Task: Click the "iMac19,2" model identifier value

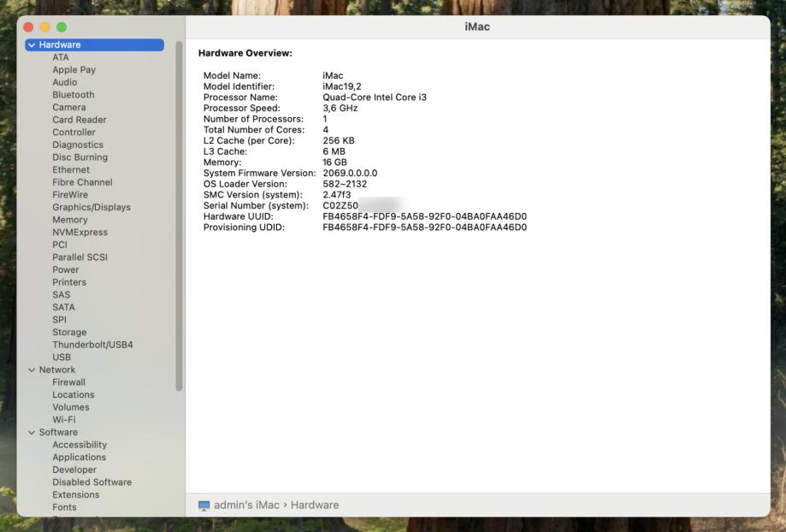Action: [x=342, y=86]
